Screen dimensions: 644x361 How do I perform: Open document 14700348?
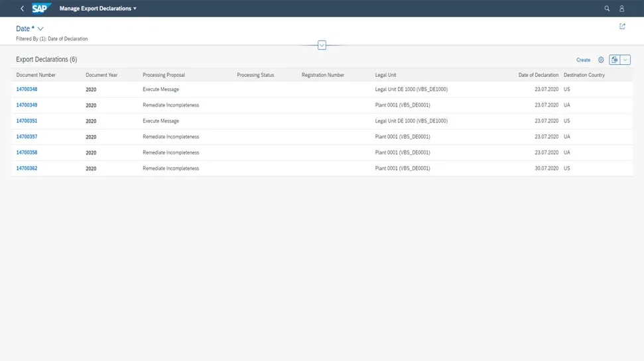(x=27, y=89)
